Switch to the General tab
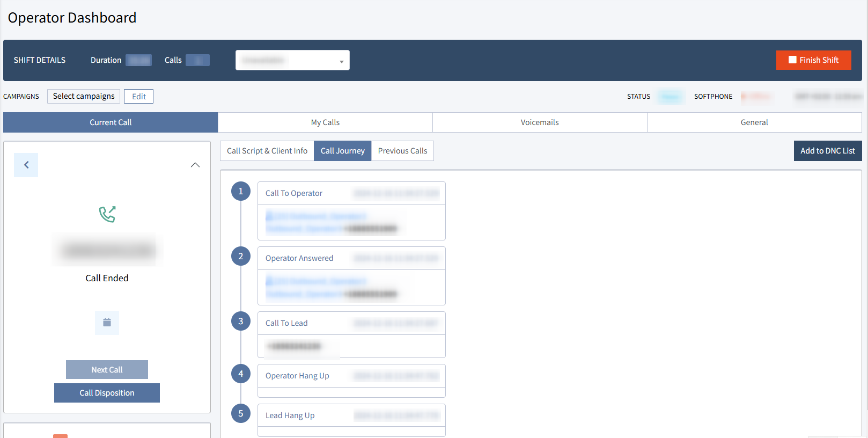Viewport: 868px width, 438px height. click(754, 122)
